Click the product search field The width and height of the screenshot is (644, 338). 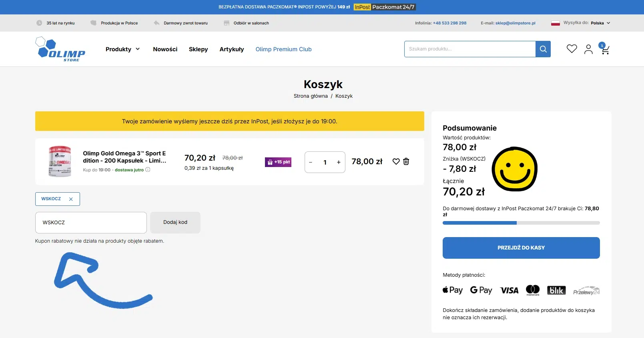click(x=470, y=49)
